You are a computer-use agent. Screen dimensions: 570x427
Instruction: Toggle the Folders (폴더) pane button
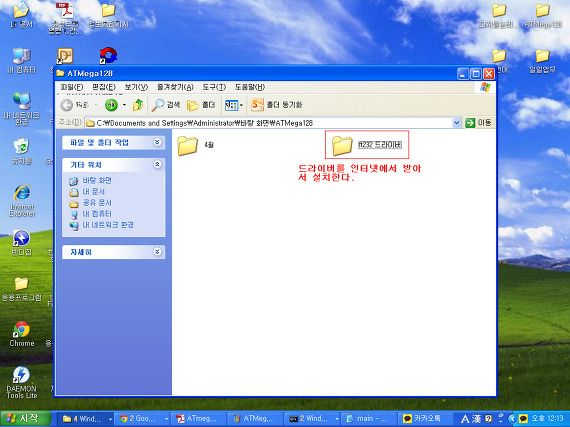click(x=201, y=105)
